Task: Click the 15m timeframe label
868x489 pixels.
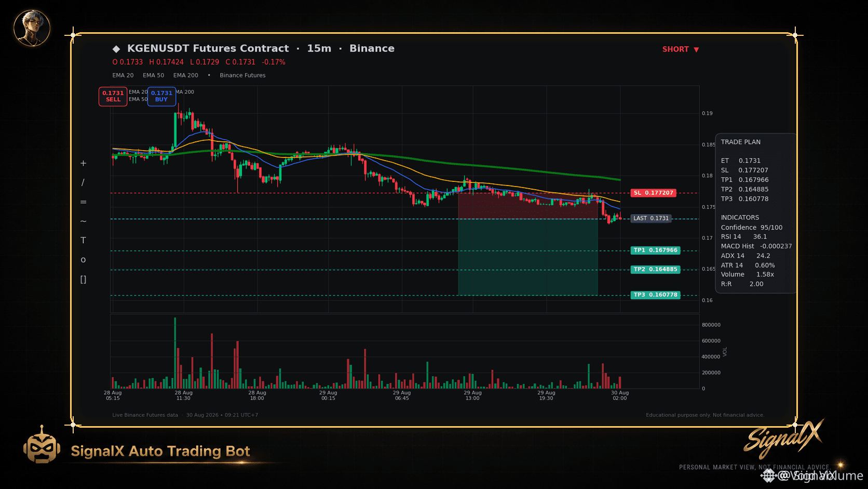Action: tap(319, 48)
